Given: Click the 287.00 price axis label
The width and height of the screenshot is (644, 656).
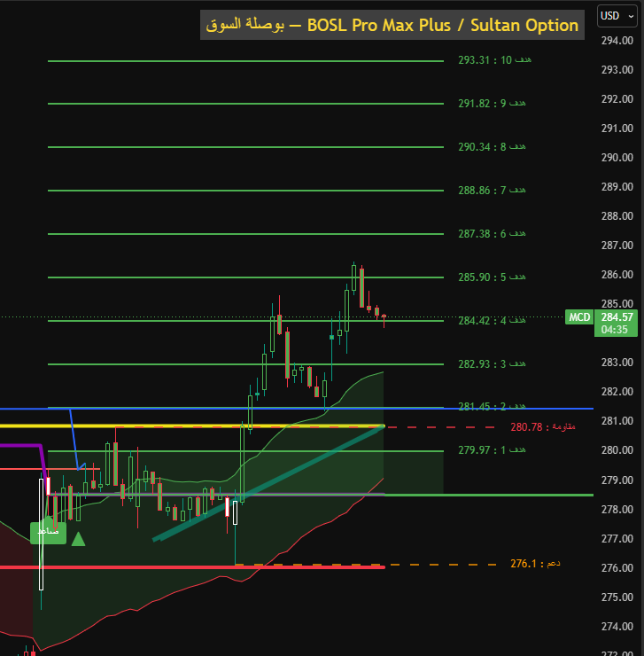Looking at the screenshot, I should point(617,246).
